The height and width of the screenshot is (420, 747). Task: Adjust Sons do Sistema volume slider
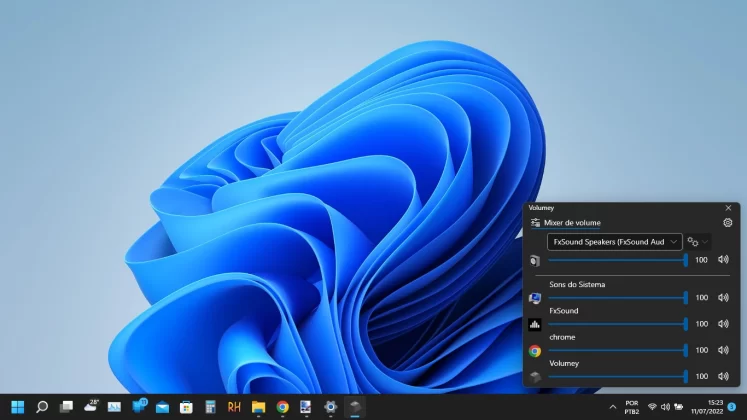(x=618, y=298)
